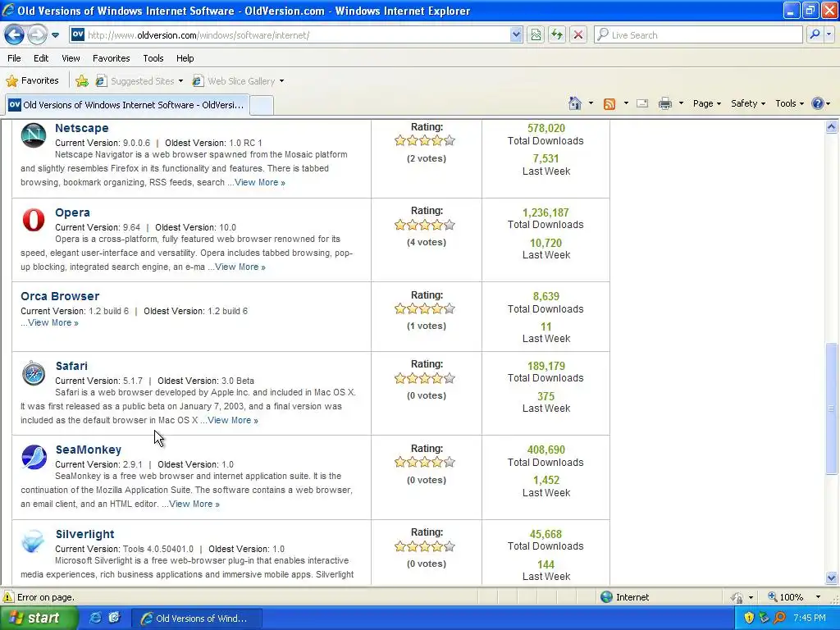The height and width of the screenshot is (630, 840).
Task: Click the security shield tray icon
Action: click(x=749, y=618)
